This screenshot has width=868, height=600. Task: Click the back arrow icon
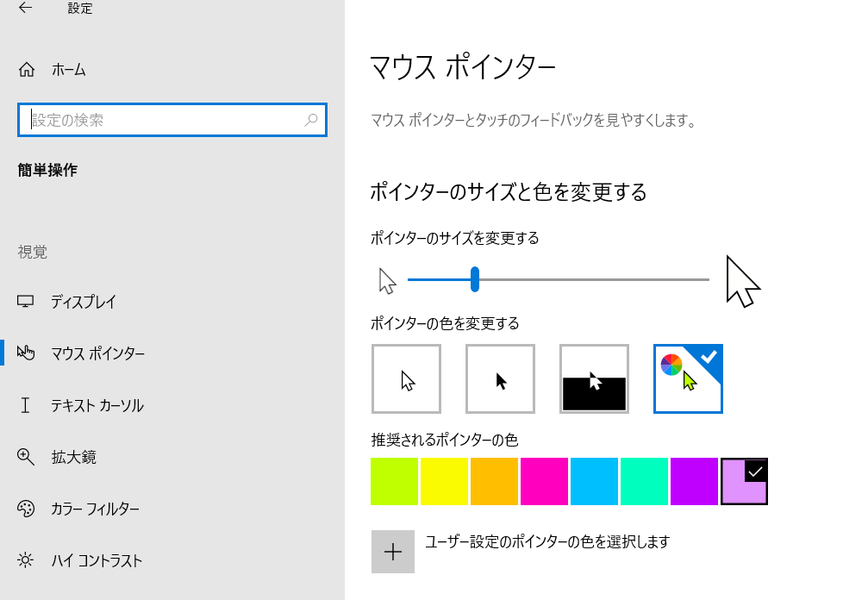click(x=26, y=8)
